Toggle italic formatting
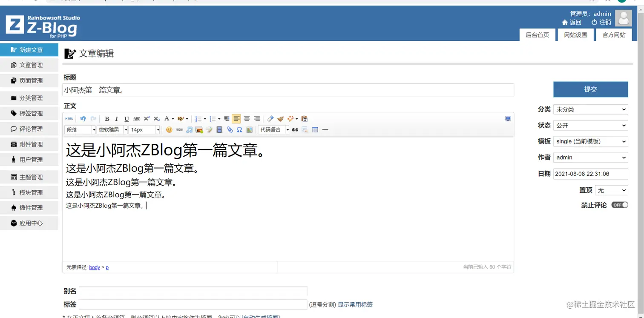The height and width of the screenshot is (318, 644). click(x=117, y=119)
